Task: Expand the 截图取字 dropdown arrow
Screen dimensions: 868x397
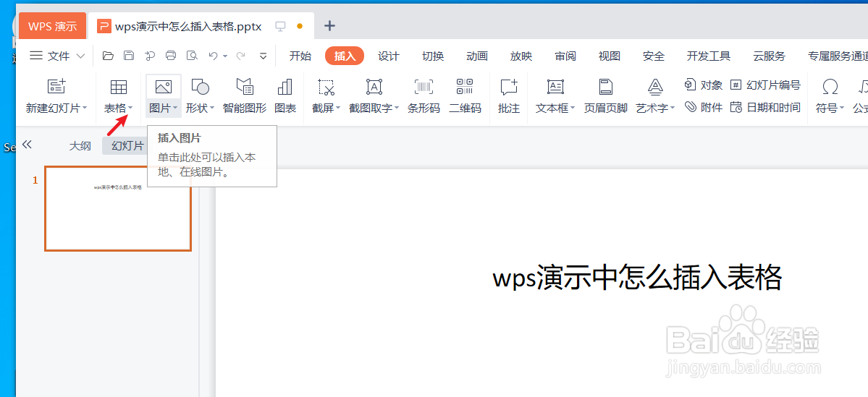Action: pos(397,108)
